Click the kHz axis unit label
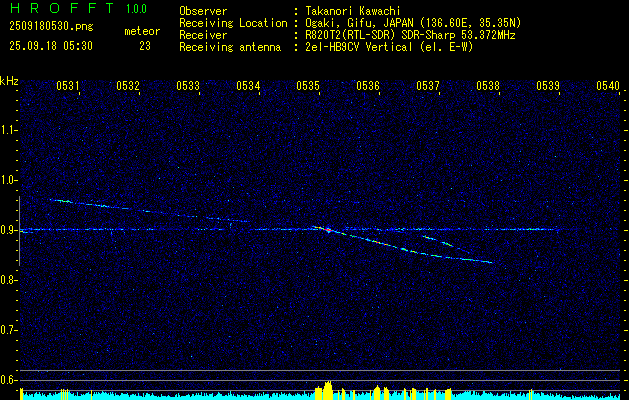Image resolution: width=629 pixels, height=400 pixels. coord(9,81)
